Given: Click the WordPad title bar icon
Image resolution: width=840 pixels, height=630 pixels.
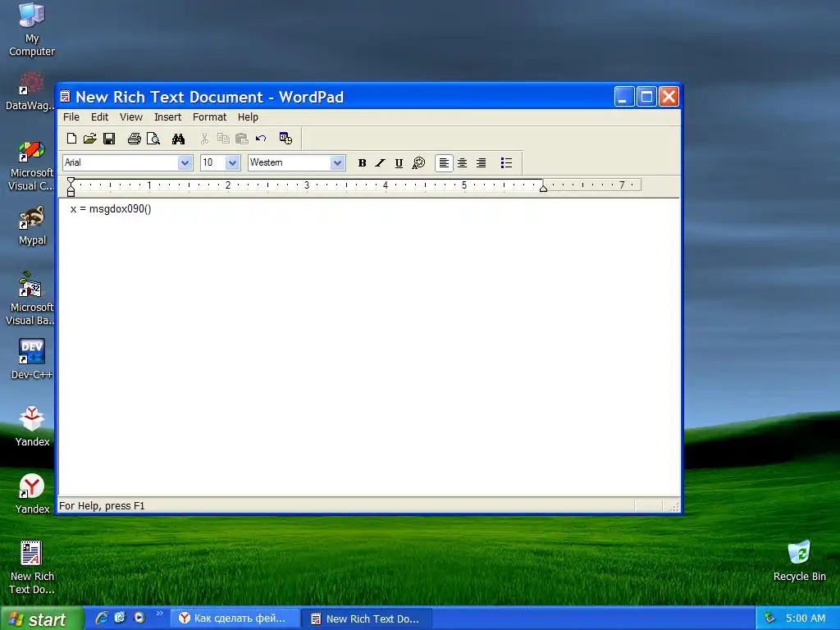Looking at the screenshot, I should coord(66,97).
